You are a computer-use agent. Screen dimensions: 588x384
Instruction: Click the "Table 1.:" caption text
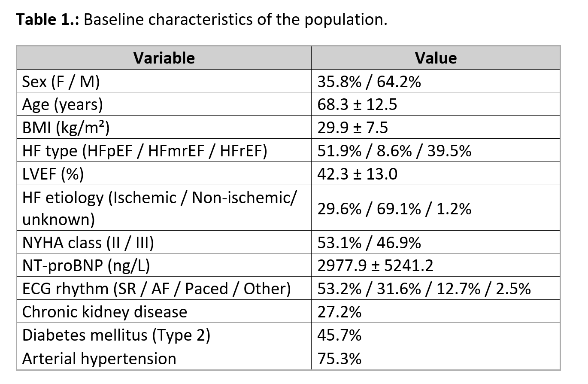tap(47, 20)
